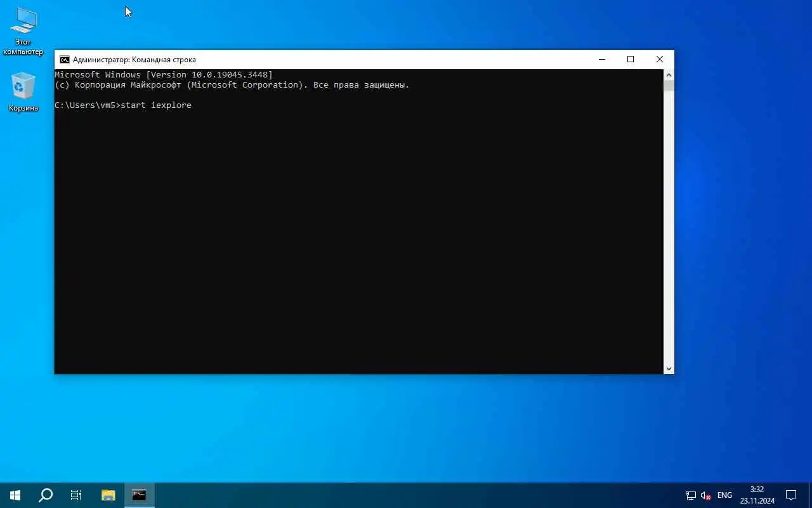The image size is (812, 508).
Task: Click the Microsoft Corporation copyright line
Action: coord(232,85)
